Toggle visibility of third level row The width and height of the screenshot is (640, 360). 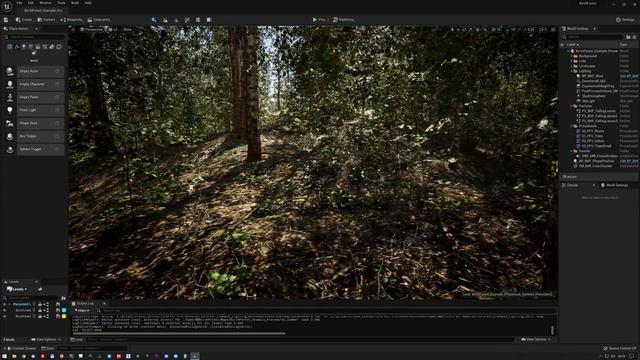pyautogui.click(x=4, y=316)
